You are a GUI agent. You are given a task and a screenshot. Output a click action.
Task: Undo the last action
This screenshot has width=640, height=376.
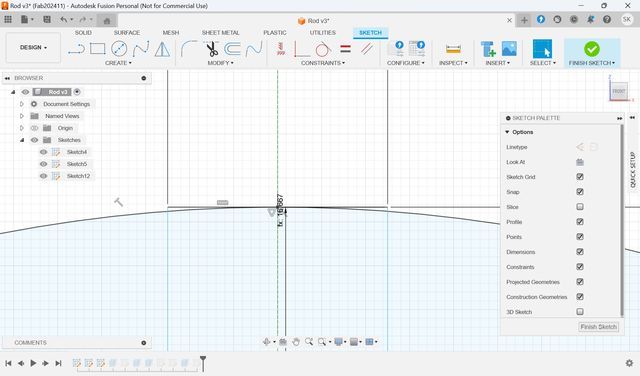(x=63, y=19)
